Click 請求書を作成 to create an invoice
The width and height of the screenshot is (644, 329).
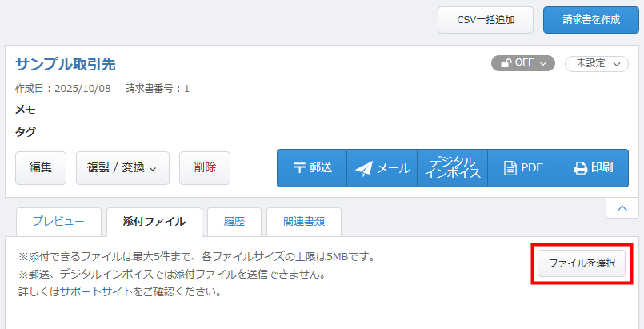[590, 19]
